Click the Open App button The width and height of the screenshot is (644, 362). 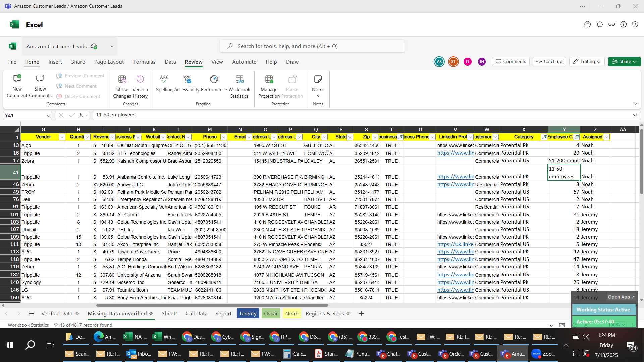coord(621,297)
